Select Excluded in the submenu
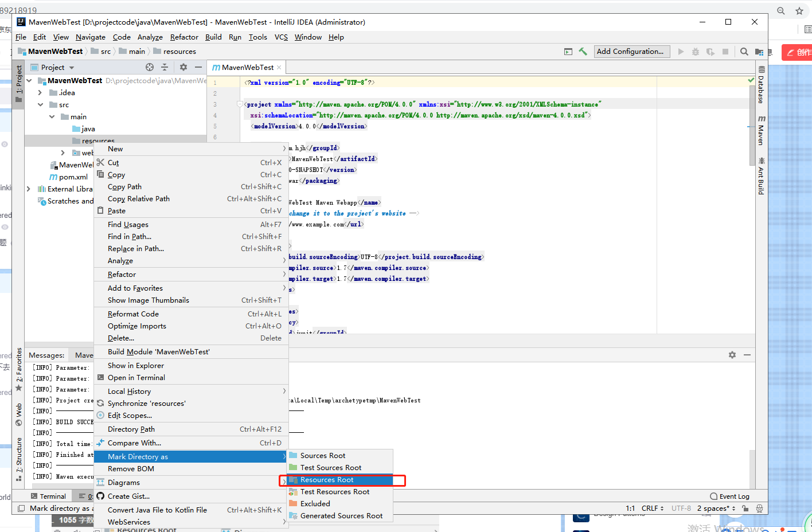Screen dimensions: 812x532 coord(340,504)
